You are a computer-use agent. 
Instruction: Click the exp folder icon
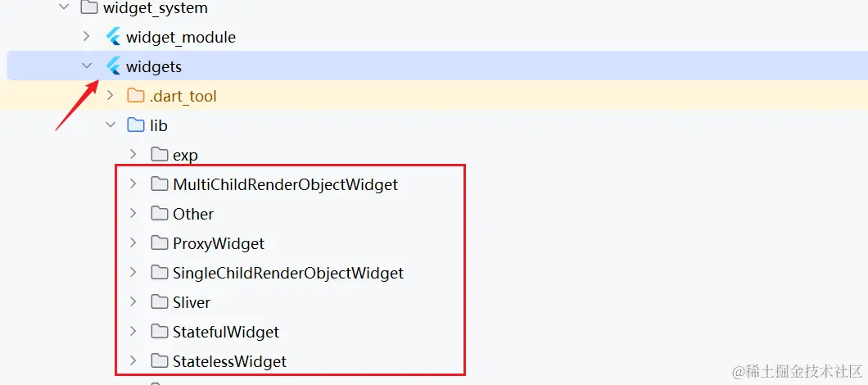click(x=159, y=155)
